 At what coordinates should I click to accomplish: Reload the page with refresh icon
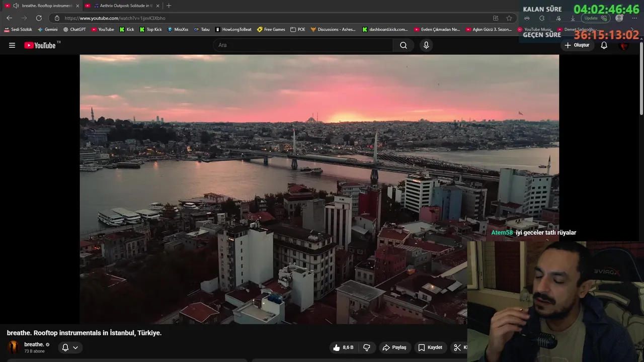point(39,18)
